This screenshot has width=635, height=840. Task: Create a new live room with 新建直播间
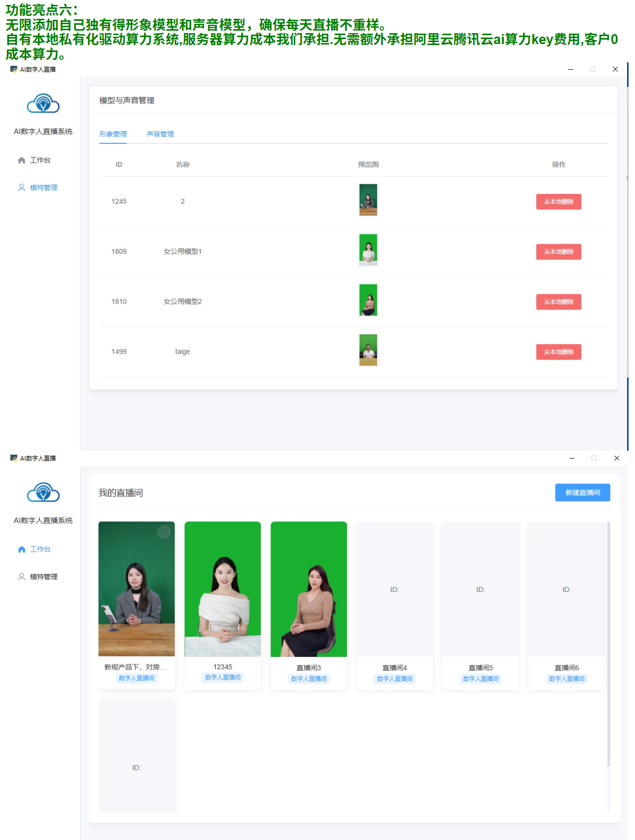[582, 493]
